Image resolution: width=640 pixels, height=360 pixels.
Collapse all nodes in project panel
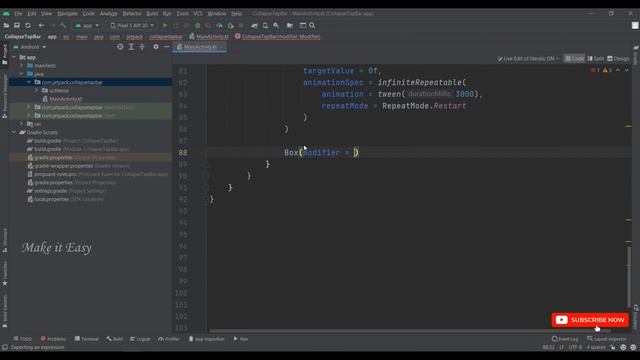click(x=142, y=47)
